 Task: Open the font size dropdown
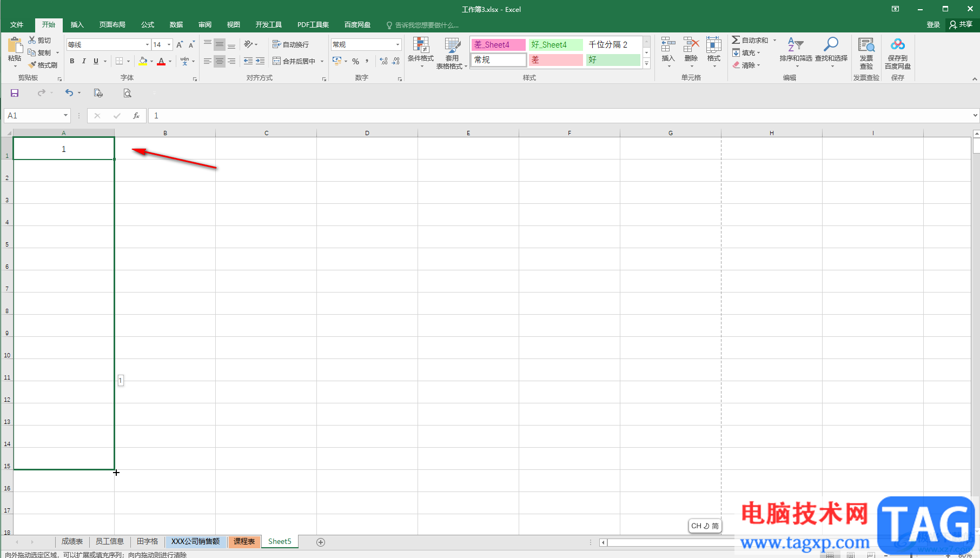click(169, 44)
